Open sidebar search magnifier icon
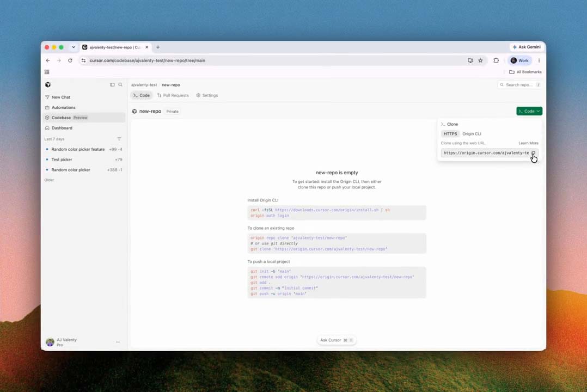 pyautogui.click(x=120, y=84)
